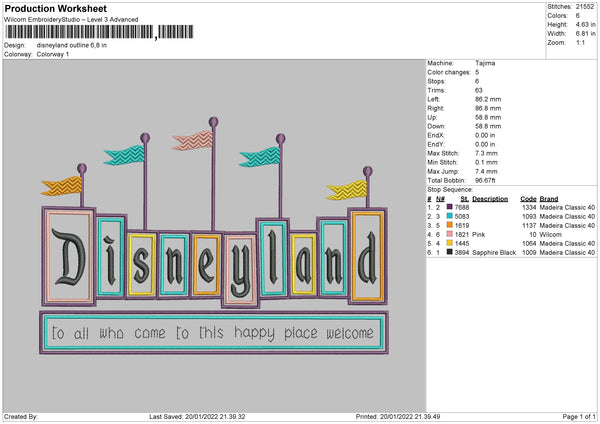Image resolution: width=600 pixels, height=424 pixels.
Task: Click the Height value '4.63 in'
Action: coord(586,24)
